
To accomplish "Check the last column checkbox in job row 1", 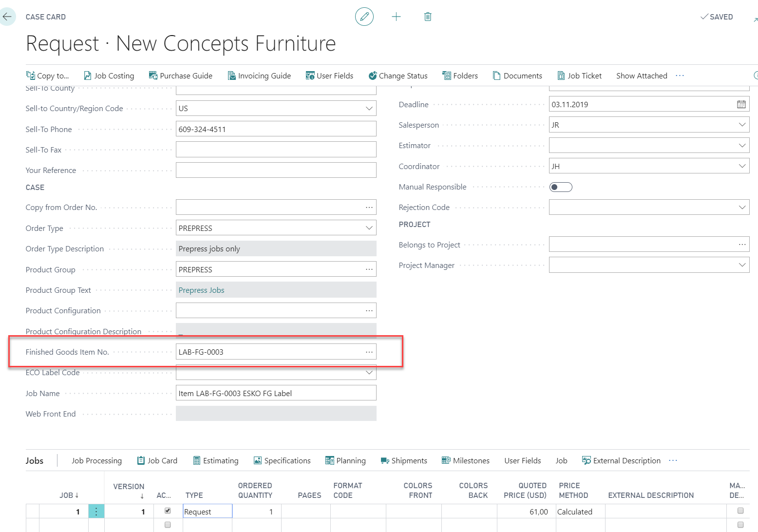I will tap(740, 511).
